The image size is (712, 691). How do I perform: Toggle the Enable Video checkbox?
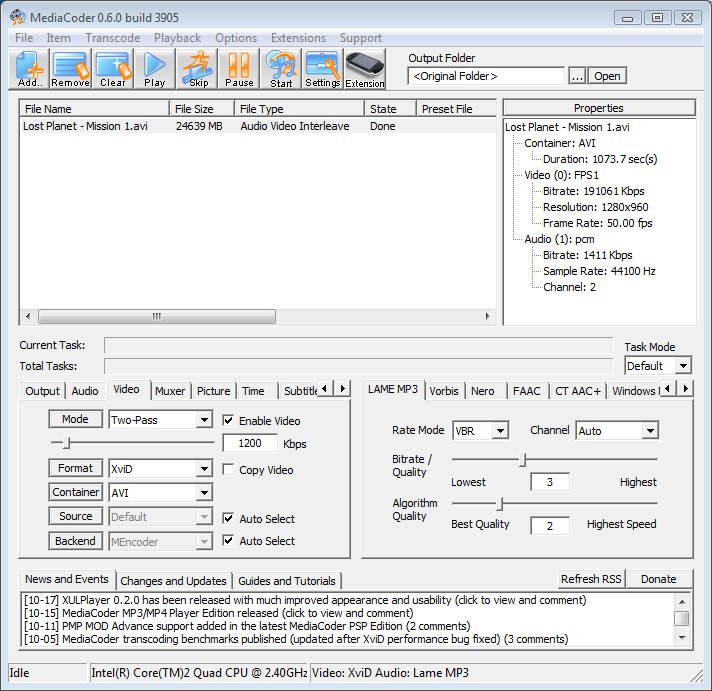pyautogui.click(x=228, y=420)
